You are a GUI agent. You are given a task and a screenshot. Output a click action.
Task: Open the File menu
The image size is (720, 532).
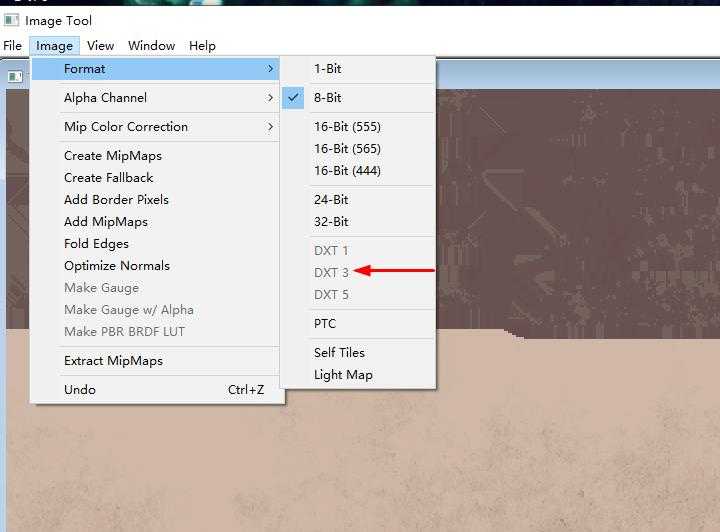pos(12,46)
